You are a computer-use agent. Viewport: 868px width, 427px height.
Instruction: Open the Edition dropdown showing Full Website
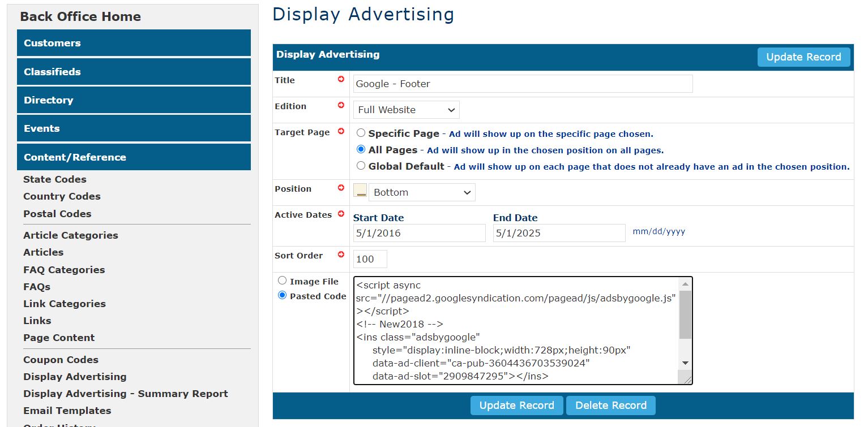[x=407, y=110]
